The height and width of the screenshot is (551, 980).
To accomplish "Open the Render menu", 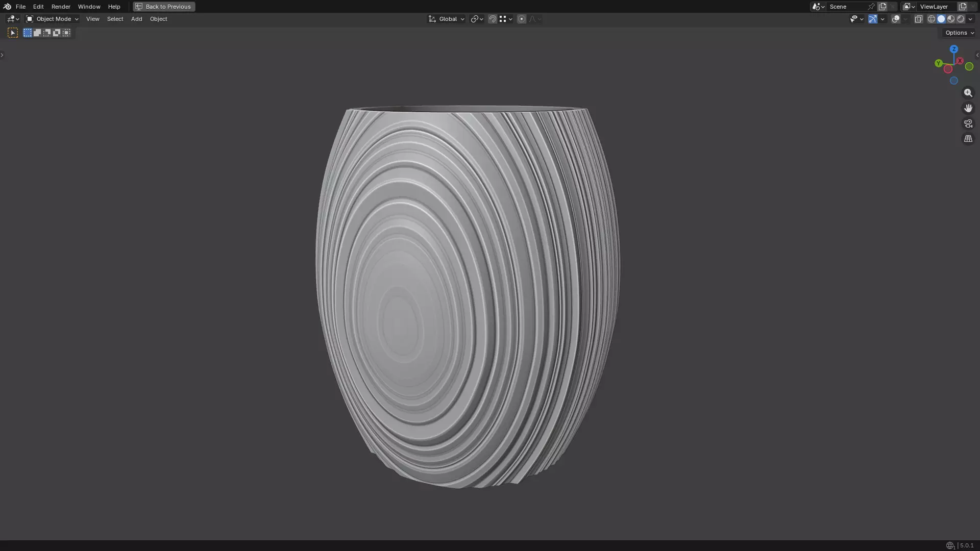I will click(61, 7).
